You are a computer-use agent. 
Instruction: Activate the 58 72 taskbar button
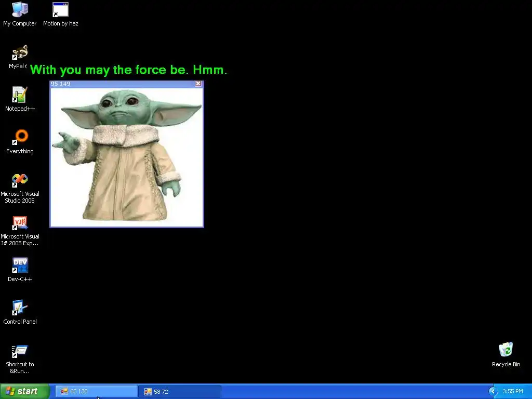point(180,392)
